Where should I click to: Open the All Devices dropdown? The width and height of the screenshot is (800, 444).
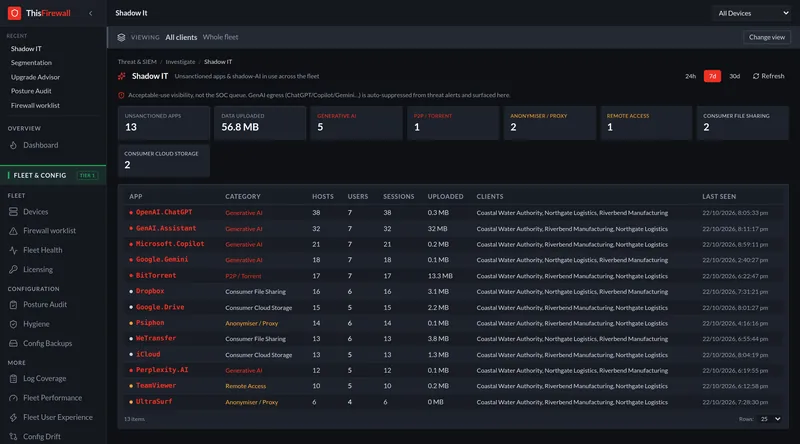(753, 13)
